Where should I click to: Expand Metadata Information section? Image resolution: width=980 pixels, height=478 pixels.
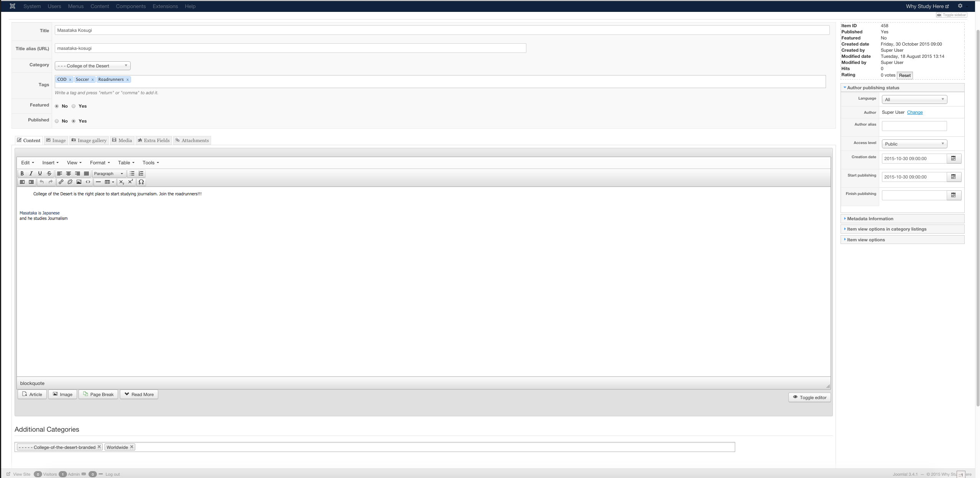click(869, 219)
